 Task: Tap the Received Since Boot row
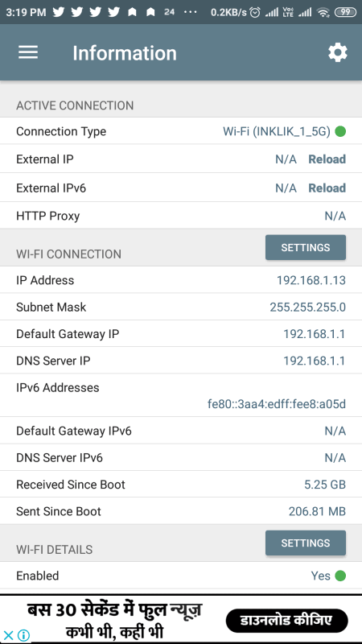point(181,485)
